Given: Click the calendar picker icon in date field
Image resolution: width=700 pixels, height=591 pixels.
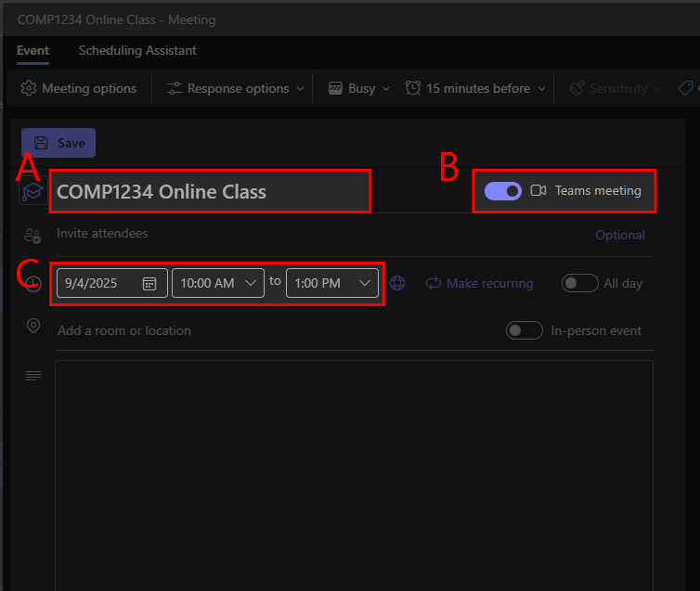Looking at the screenshot, I should 149,284.
